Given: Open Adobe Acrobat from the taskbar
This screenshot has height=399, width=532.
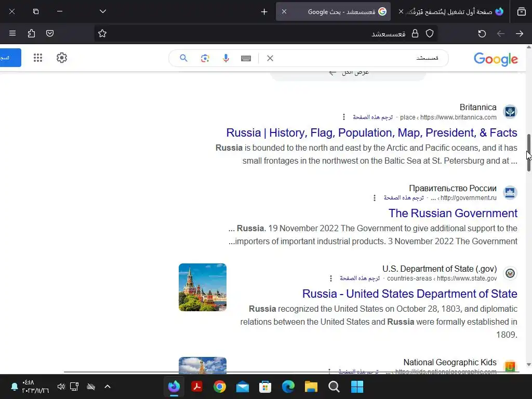Looking at the screenshot, I should 197,387.
